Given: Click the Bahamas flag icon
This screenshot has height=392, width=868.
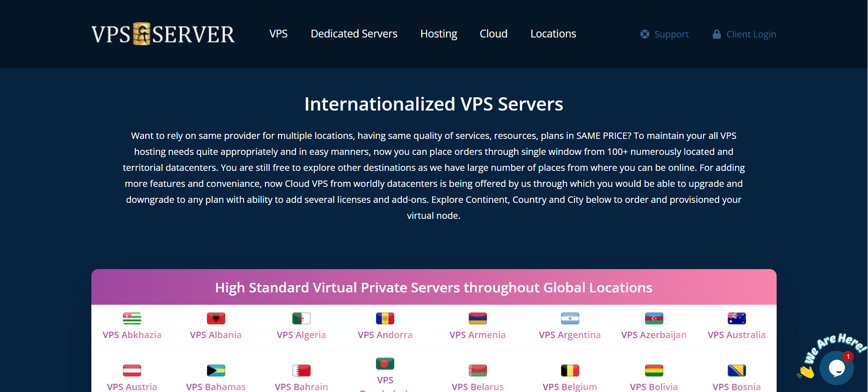Looking at the screenshot, I should point(216,371).
